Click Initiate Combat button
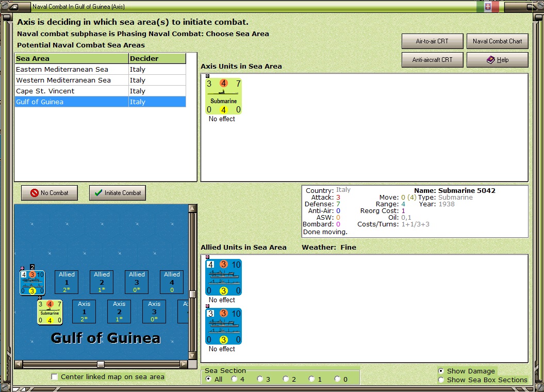Viewport: 544px width, 392px height. tap(117, 193)
